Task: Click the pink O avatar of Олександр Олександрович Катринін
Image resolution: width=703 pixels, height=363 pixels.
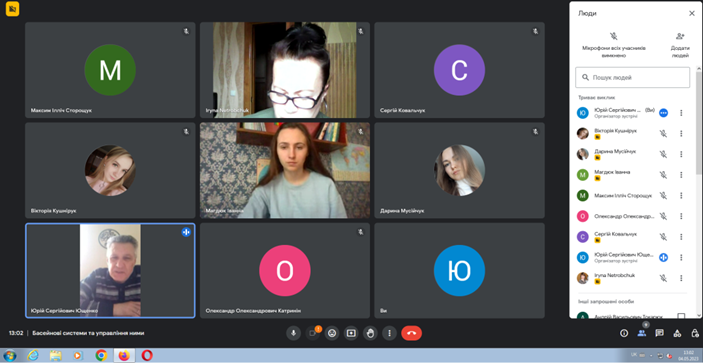Action: (285, 271)
